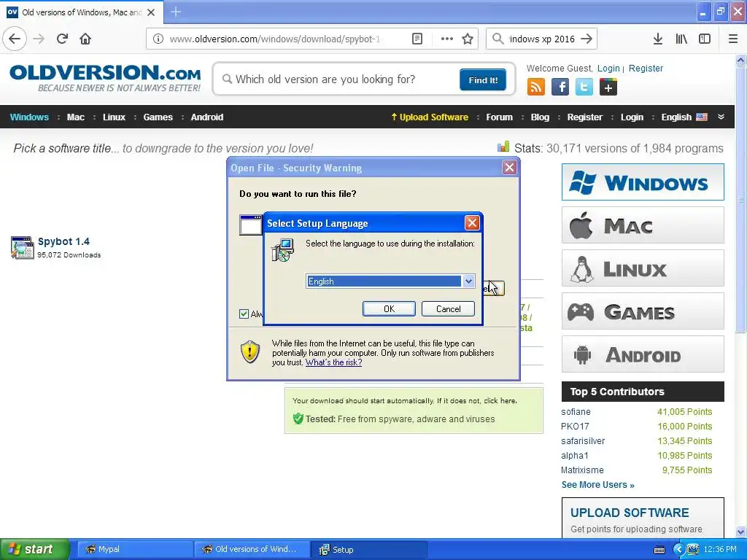Click the large GAMES category button
747x560 pixels.
point(643,311)
